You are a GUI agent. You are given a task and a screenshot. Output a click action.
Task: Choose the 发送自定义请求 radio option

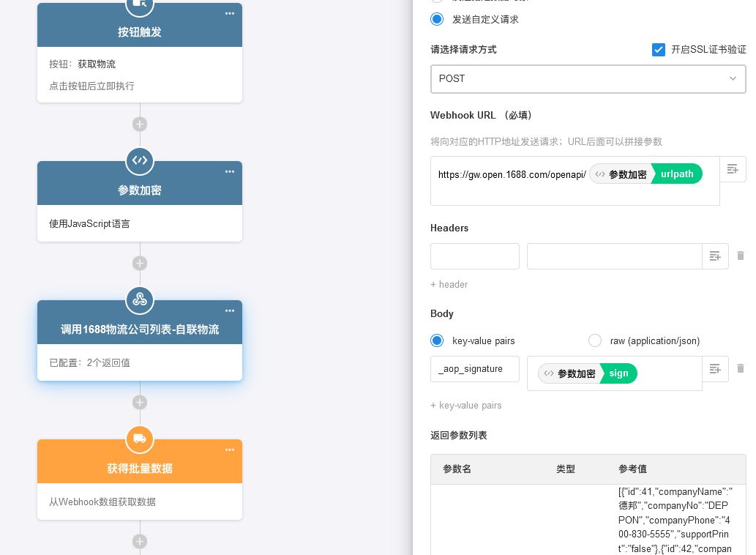(437, 19)
